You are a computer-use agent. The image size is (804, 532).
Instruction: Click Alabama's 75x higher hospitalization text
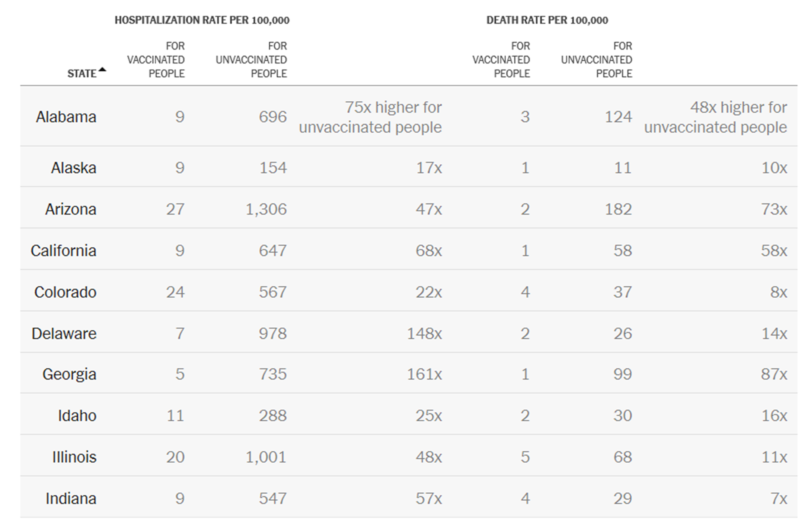370,117
